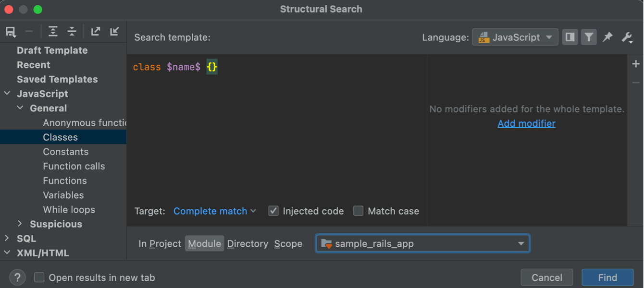Enable the Match case checkbox
The image size is (644, 288).
tap(359, 211)
